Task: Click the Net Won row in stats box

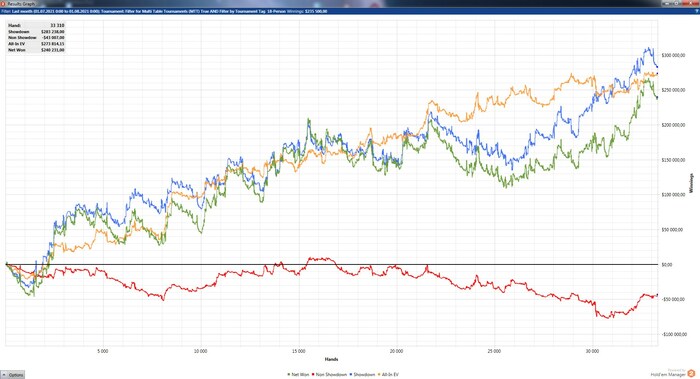Action: pyautogui.click(x=36, y=50)
